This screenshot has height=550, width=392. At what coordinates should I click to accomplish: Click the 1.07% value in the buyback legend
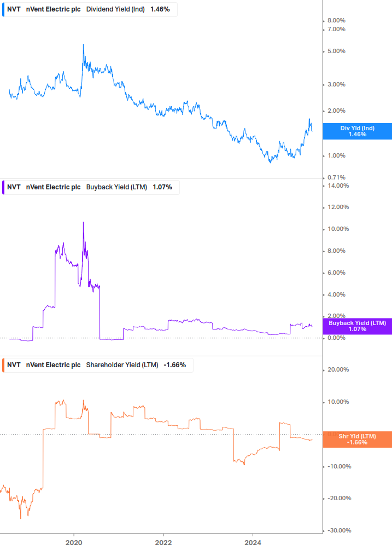(x=162, y=187)
